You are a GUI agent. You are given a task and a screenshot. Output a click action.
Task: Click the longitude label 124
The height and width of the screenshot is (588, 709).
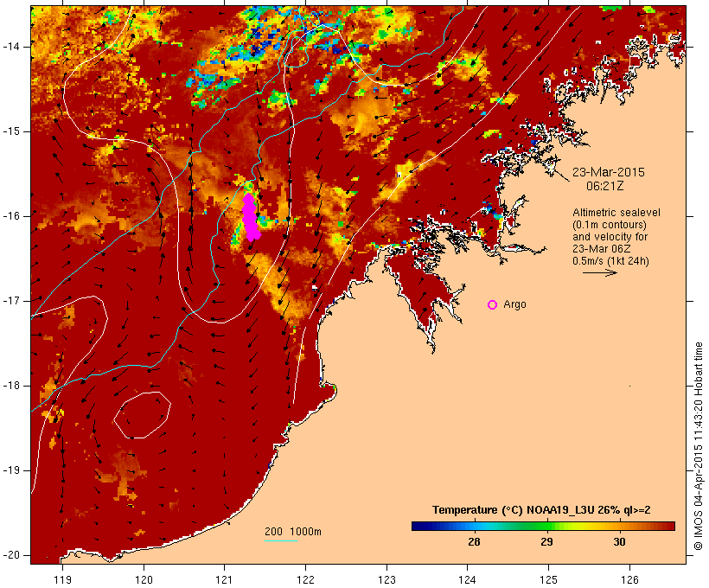point(467,579)
